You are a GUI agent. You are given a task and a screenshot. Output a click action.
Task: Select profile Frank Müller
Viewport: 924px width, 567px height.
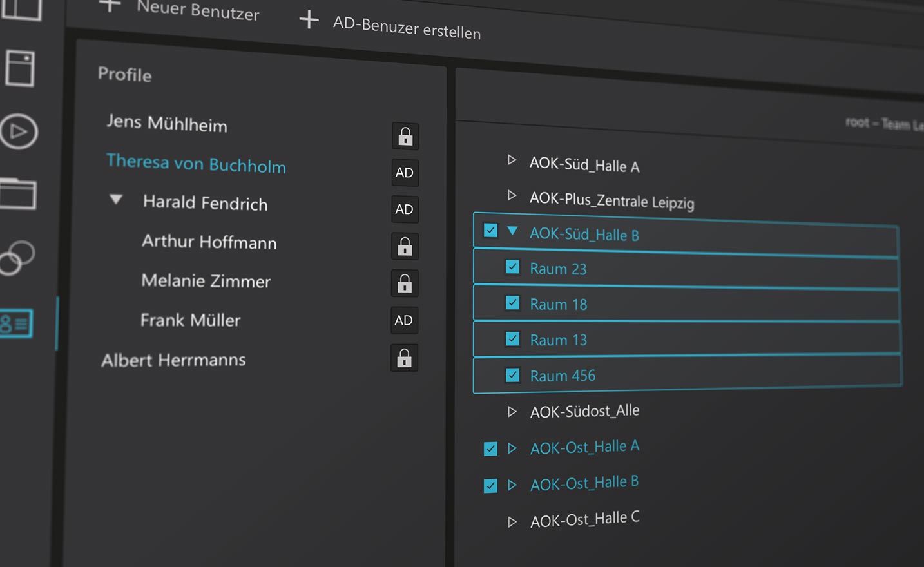click(190, 320)
